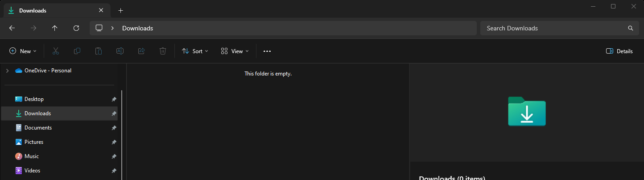Click the Copy icon in toolbar
Screen dimensions: 644x180
point(77,51)
